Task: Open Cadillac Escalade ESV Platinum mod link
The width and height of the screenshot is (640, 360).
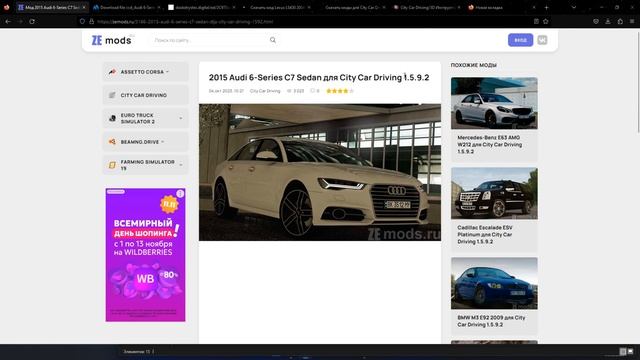Action: (484, 235)
